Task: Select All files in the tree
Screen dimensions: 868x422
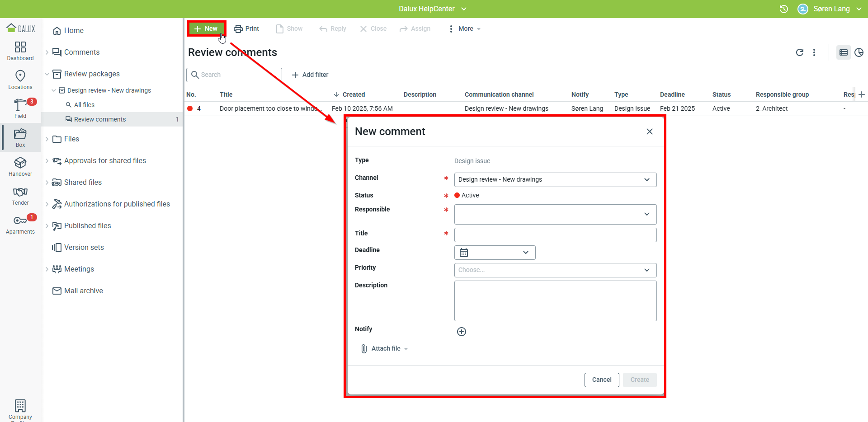Action: click(x=84, y=105)
